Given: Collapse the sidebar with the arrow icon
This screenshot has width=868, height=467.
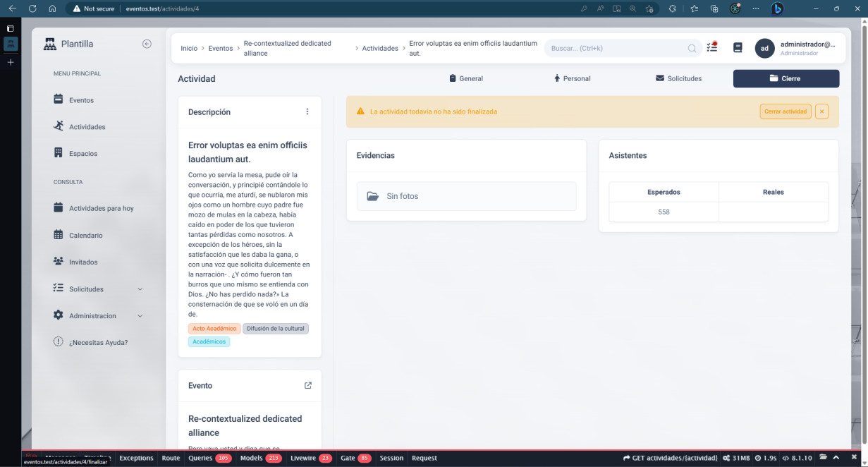Looking at the screenshot, I should point(147,44).
